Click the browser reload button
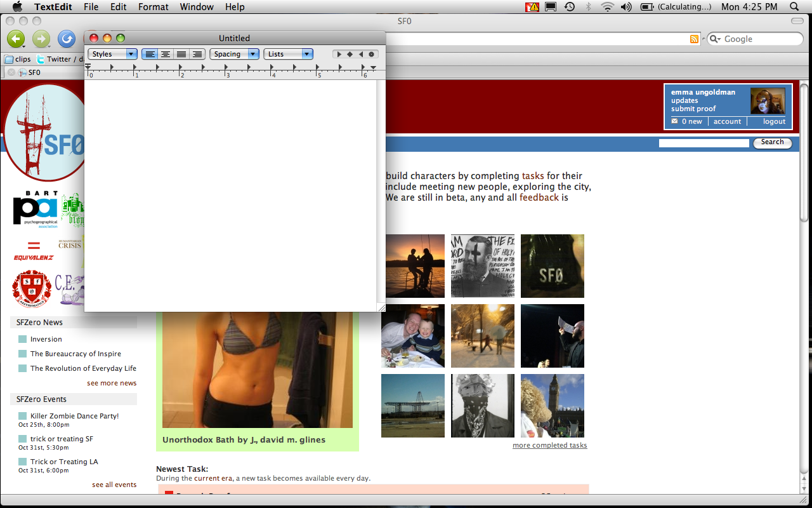812x508 pixels. (x=67, y=39)
